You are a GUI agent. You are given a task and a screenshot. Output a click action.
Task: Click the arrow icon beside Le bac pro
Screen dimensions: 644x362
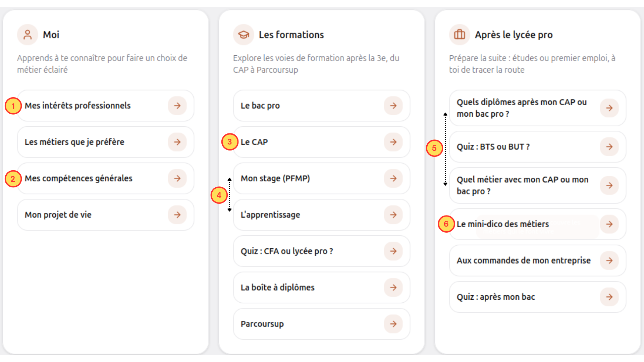pos(393,106)
